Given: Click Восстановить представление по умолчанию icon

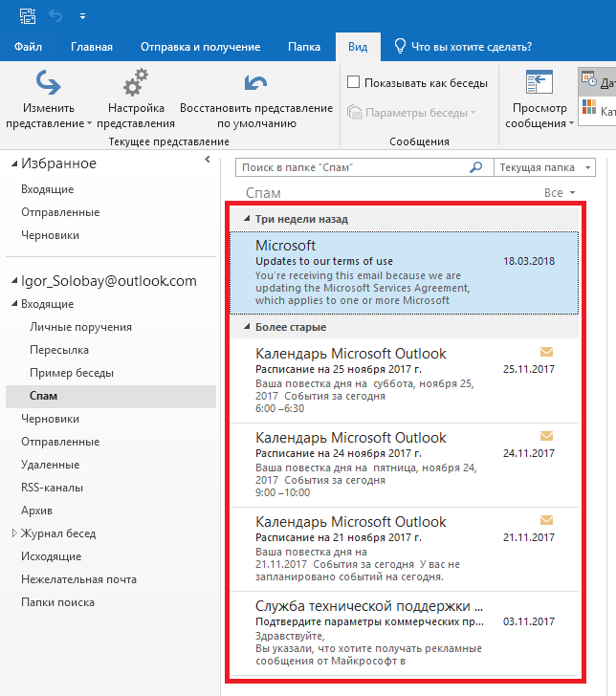Looking at the screenshot, I should 255,82.
